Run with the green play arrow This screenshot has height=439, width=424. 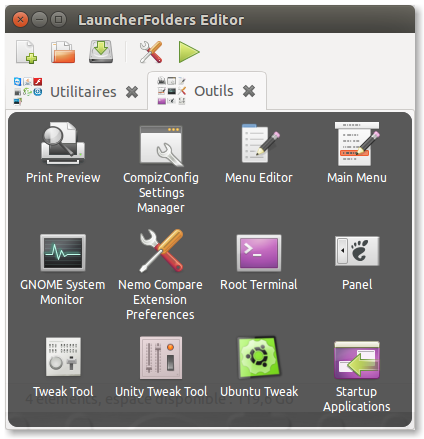[x=189, y=52]
